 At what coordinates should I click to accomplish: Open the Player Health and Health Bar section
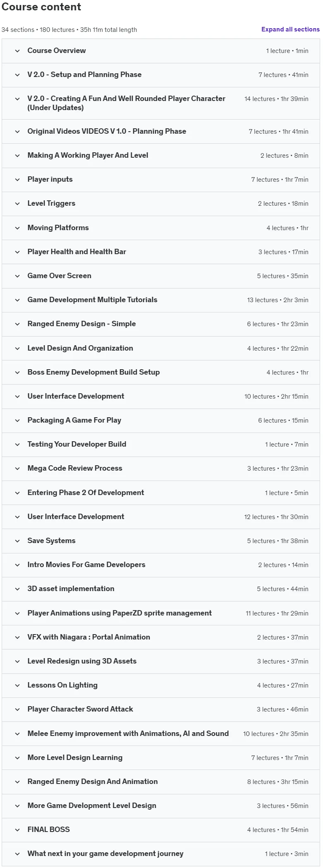pos(161,252)
